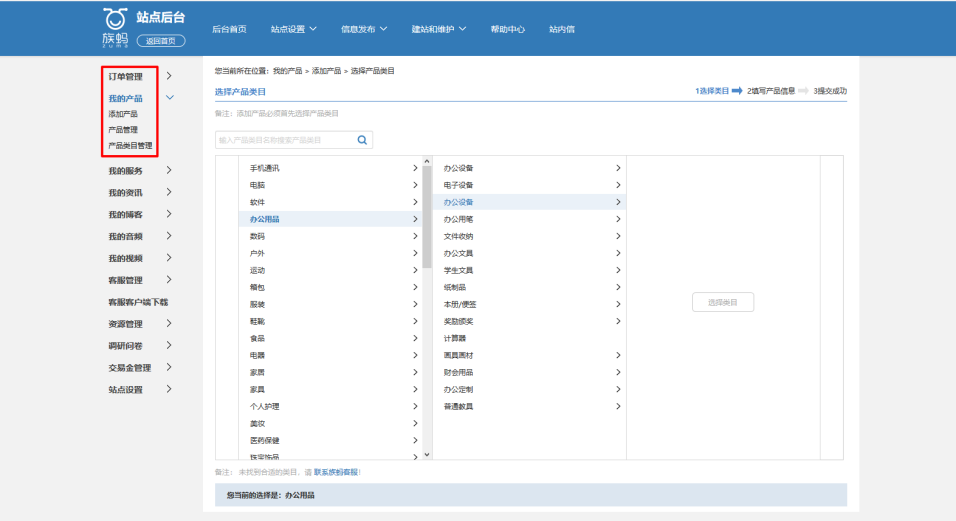Screen dimensions: 956x521
Task: Select the highlighted 办公用品 category
Action: tap(330, 219)
